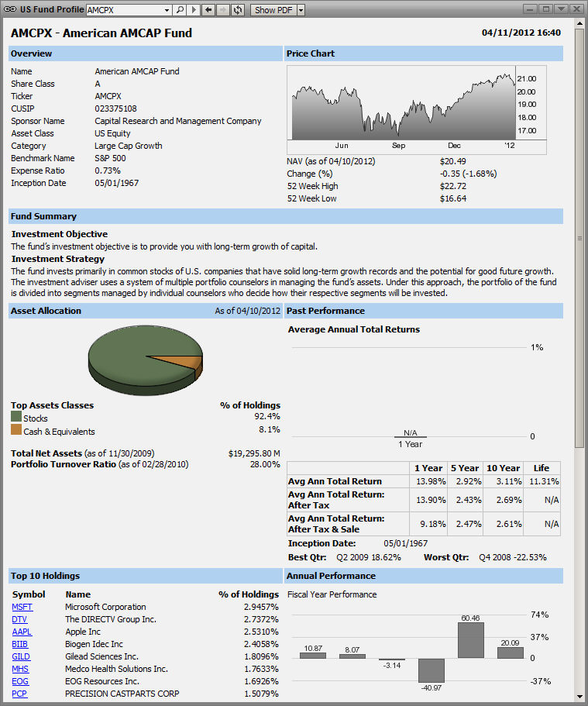
Task: Click the 52 Week High value $22.72
Action: 453,186
